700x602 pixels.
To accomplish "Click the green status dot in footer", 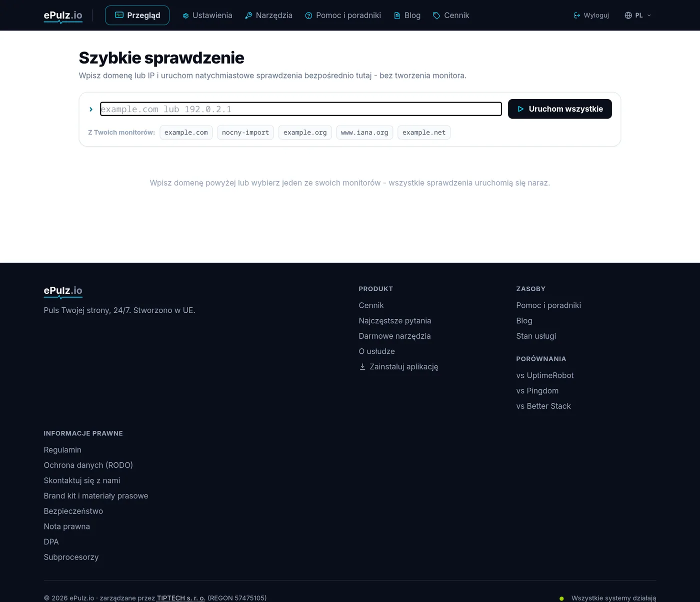I will (x=561, y=598).
